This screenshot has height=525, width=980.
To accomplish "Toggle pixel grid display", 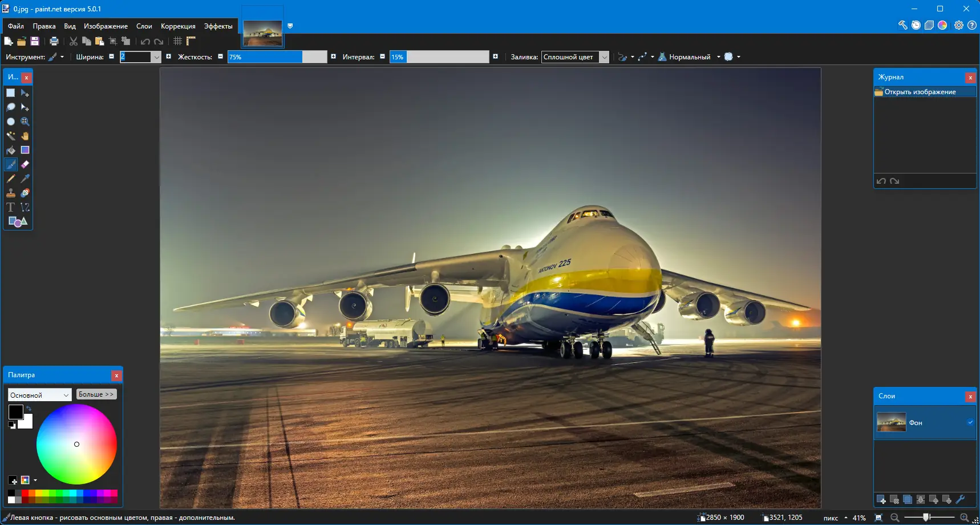I will coord(178,41).
